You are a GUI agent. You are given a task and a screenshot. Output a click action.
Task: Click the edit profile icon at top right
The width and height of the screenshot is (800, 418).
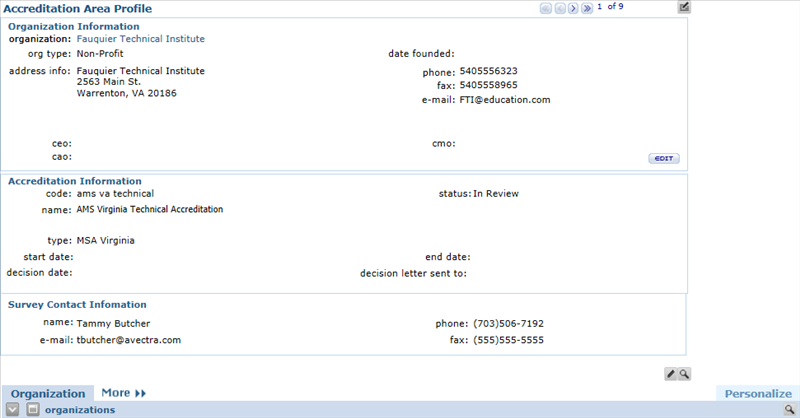click(x=684, y=8)
